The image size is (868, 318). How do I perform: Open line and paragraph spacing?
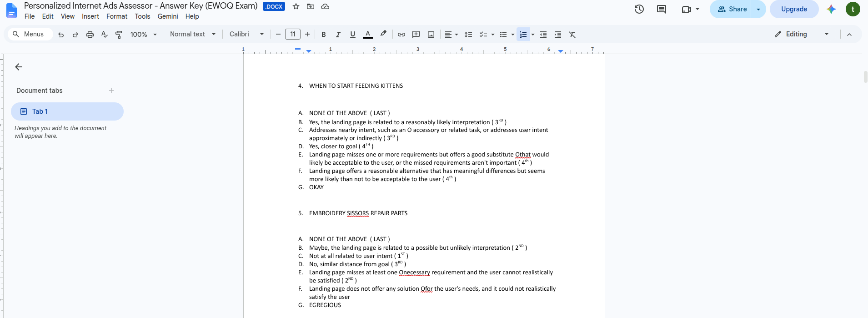[468, 35]
